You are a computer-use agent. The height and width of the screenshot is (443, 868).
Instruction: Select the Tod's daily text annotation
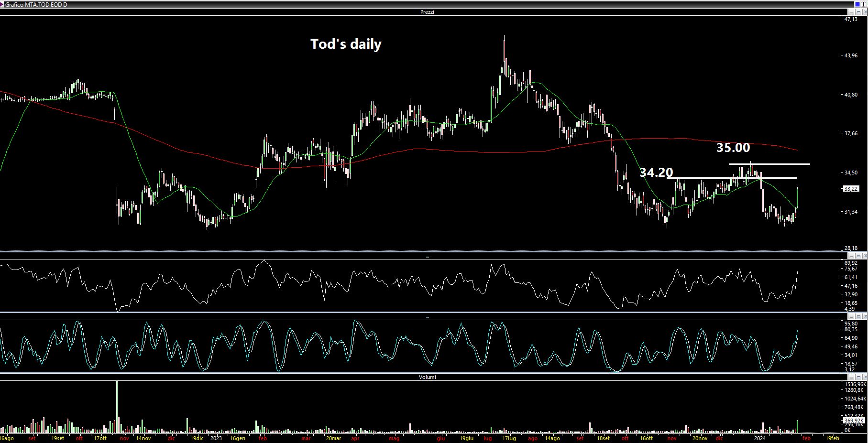point(346,44)
